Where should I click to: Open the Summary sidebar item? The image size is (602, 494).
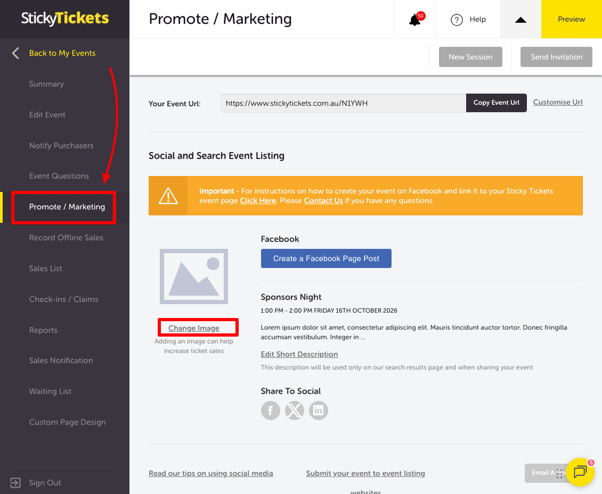pyautogui.click(x=46, y=84)
